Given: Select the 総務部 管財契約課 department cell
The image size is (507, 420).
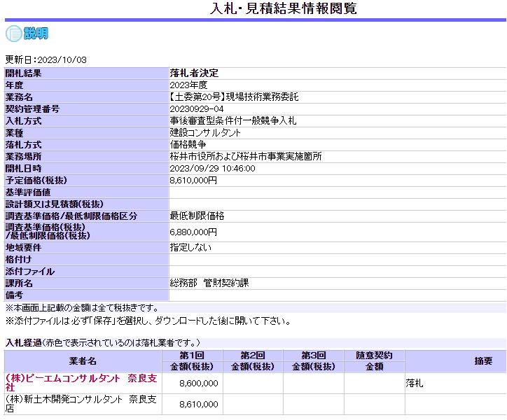Looking at the screenshot, I should [209, 283].
